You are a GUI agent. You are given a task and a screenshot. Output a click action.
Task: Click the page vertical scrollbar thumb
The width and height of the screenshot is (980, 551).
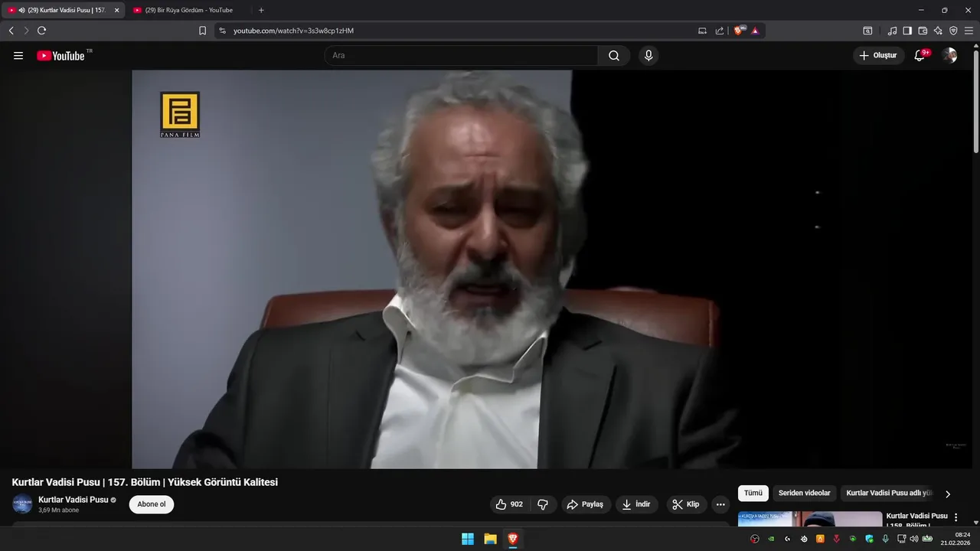[x=976, y=101]
